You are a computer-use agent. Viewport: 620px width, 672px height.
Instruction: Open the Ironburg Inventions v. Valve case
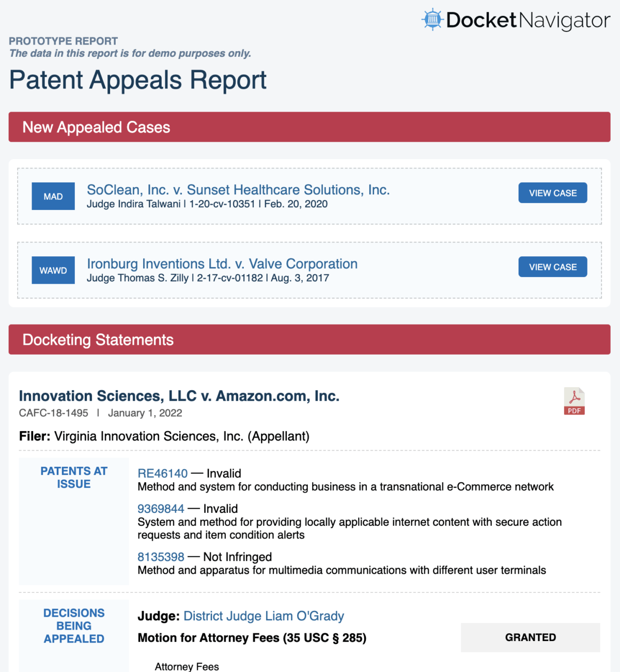click(x=222, y=264)
